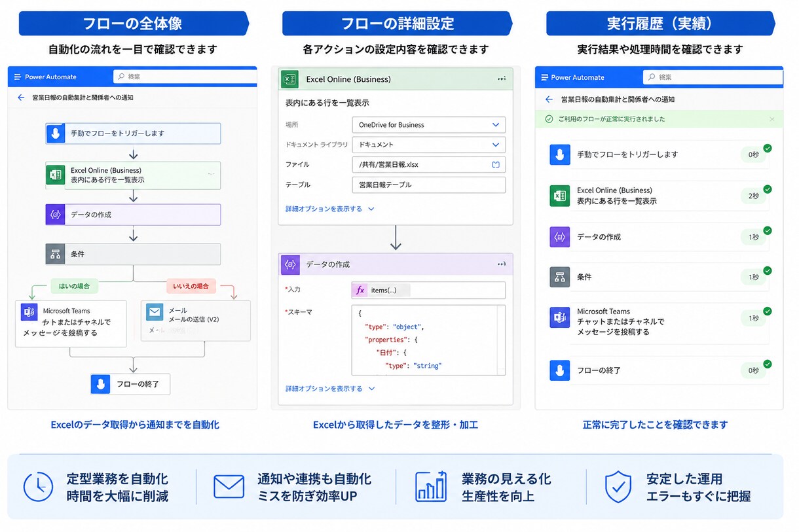Click the 実行履歴（実績） header banner

660,24
